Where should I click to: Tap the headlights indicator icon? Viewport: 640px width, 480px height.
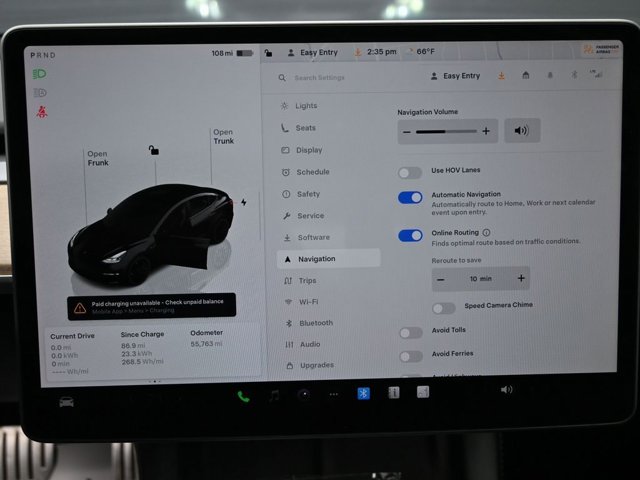click(x=40, y=74)
